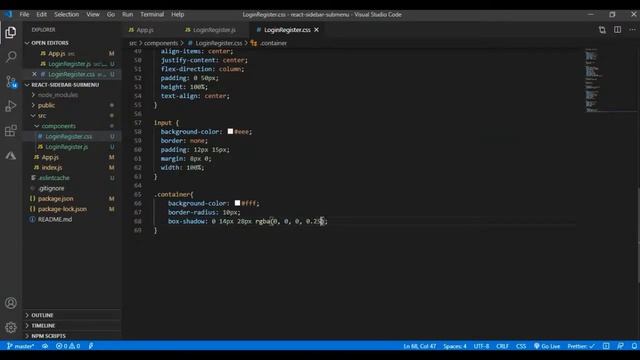The width and height of the screenshot is (640, 360).
Task: Select App.js in the Open Editors list
Action: point(72,53)
